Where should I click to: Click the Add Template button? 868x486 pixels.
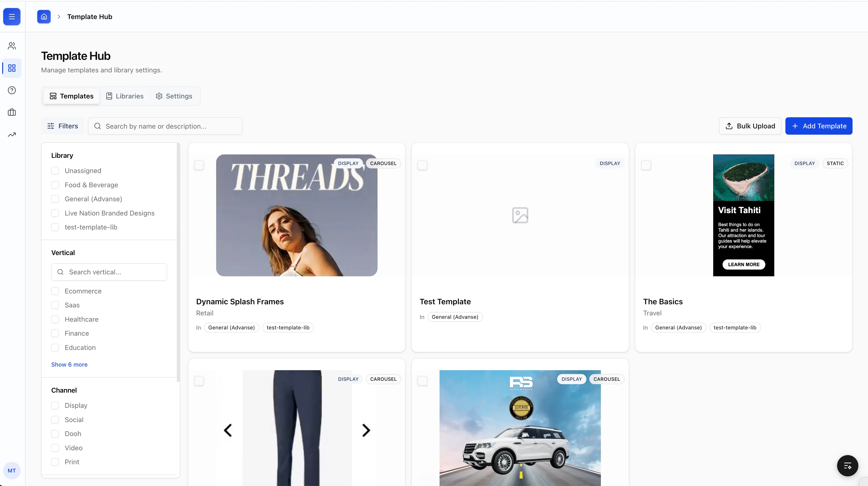coord(819,126)
